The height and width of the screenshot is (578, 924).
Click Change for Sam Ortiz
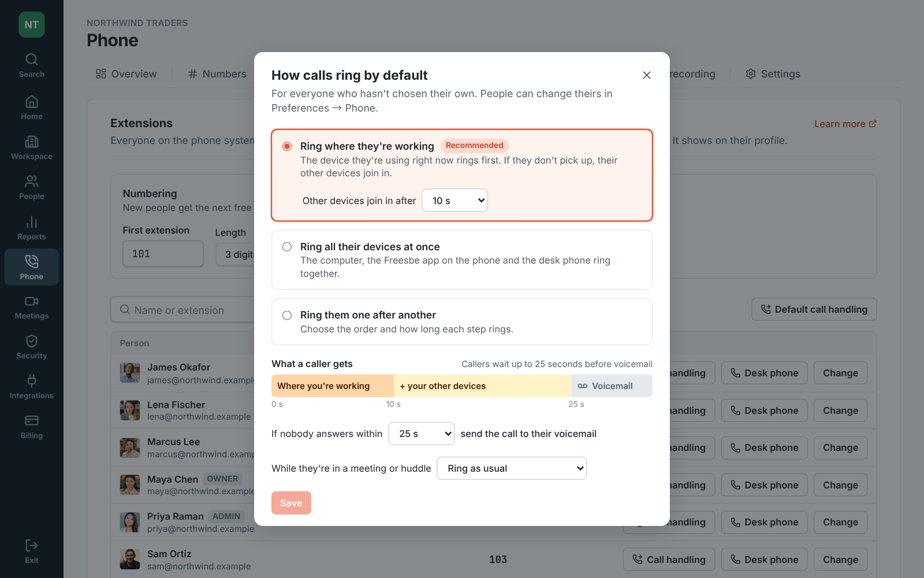tap(841, 560)
